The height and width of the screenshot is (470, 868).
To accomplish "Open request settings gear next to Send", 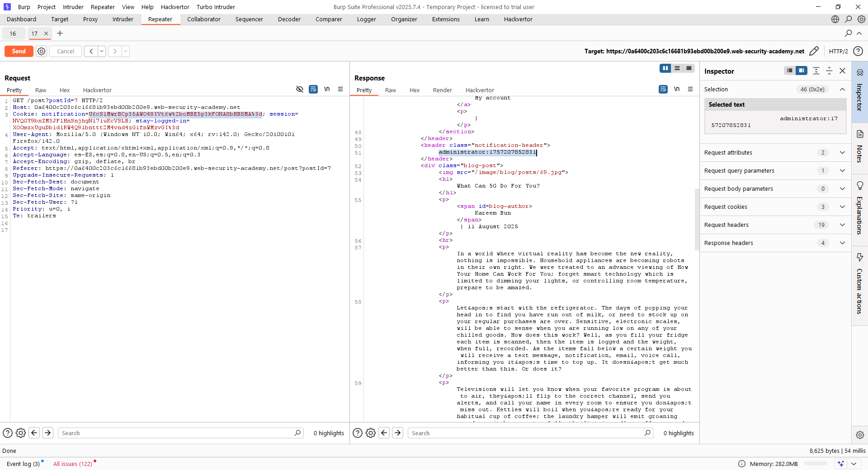I will tap(41, 51).
